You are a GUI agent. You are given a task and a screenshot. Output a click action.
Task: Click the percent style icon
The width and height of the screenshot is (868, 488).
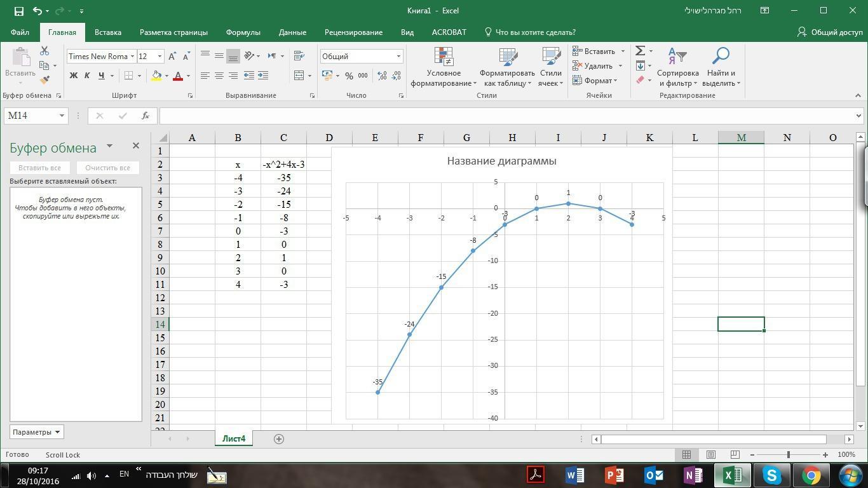(349, 76)
